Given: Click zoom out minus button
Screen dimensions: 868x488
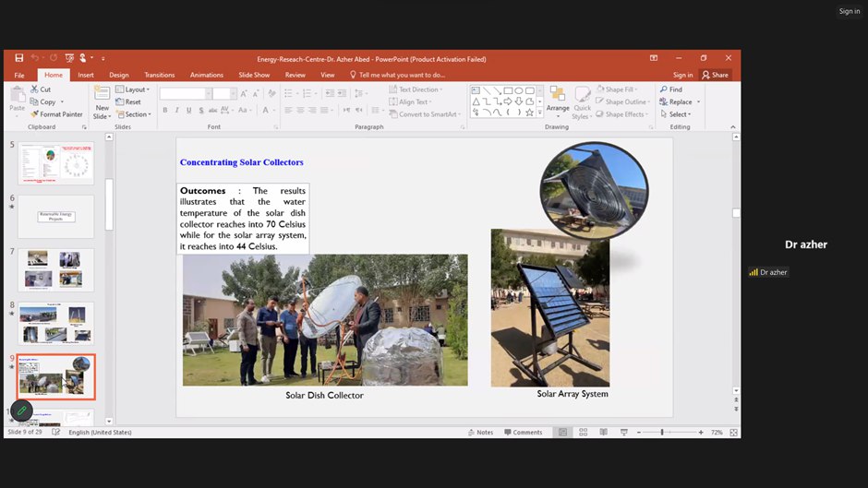Looking at the screenshot, I should pyautogui.click(x=639, y=432).
